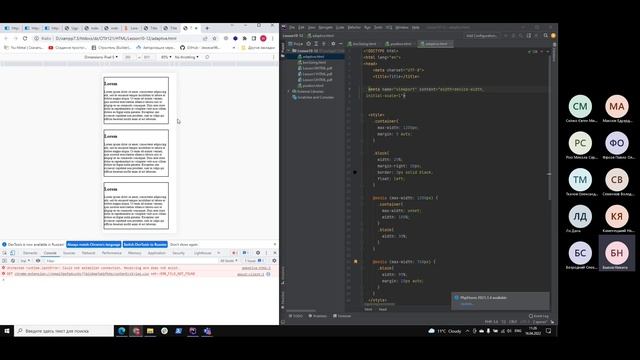Collapse the lesson project root folder
640x360 pixels.
(x=289, y=51)
